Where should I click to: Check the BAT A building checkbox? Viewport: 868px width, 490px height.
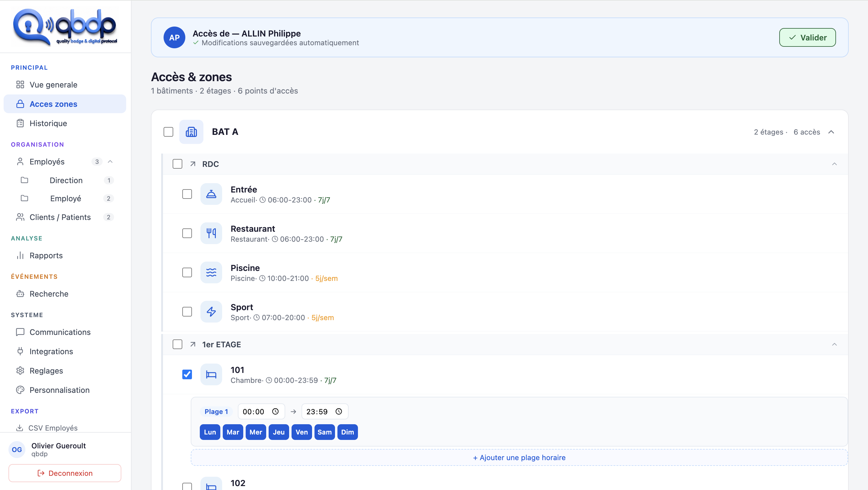click(x=168, y=132)
